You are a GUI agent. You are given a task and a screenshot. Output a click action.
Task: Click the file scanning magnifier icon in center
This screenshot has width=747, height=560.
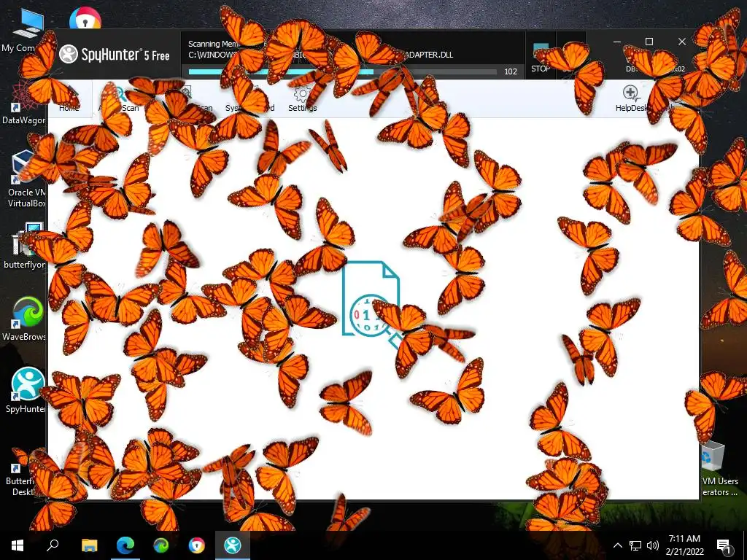371,304
